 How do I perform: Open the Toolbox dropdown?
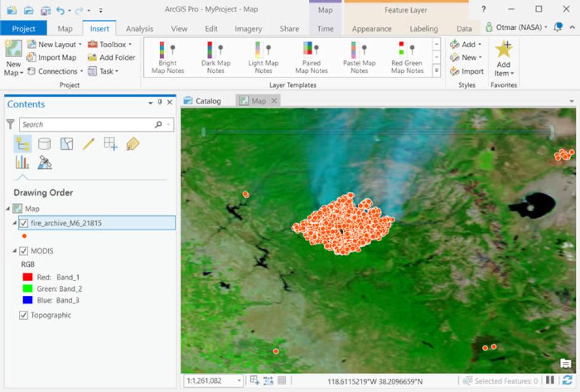click(x=130, y=44)
